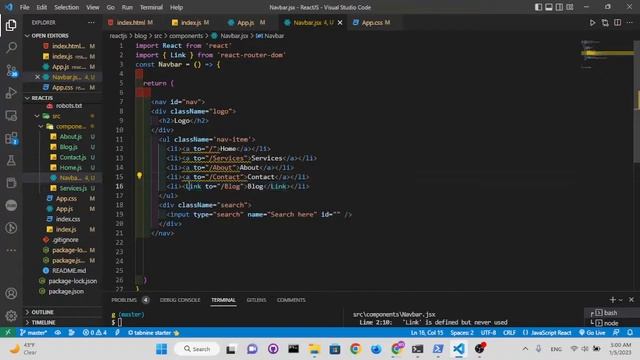
Task: Open the Comments panel tab
Action: point(291,300)
